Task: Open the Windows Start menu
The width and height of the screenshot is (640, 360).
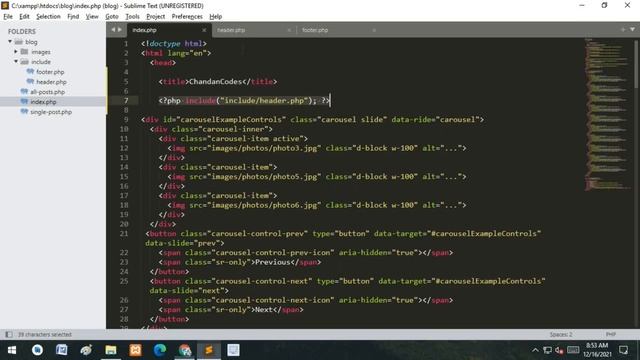Action: pyautogui.click(x=12, y=350)
